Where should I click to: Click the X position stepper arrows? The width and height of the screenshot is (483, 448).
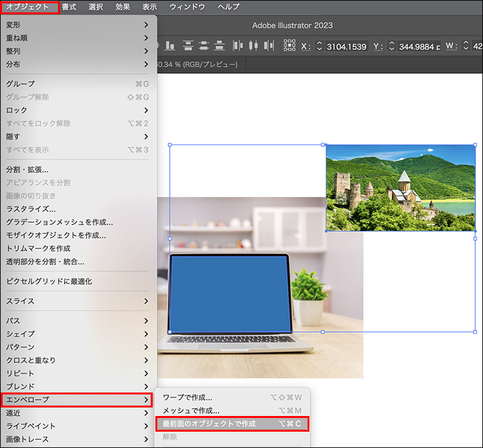pyautogui.click(x=319, y=46)
